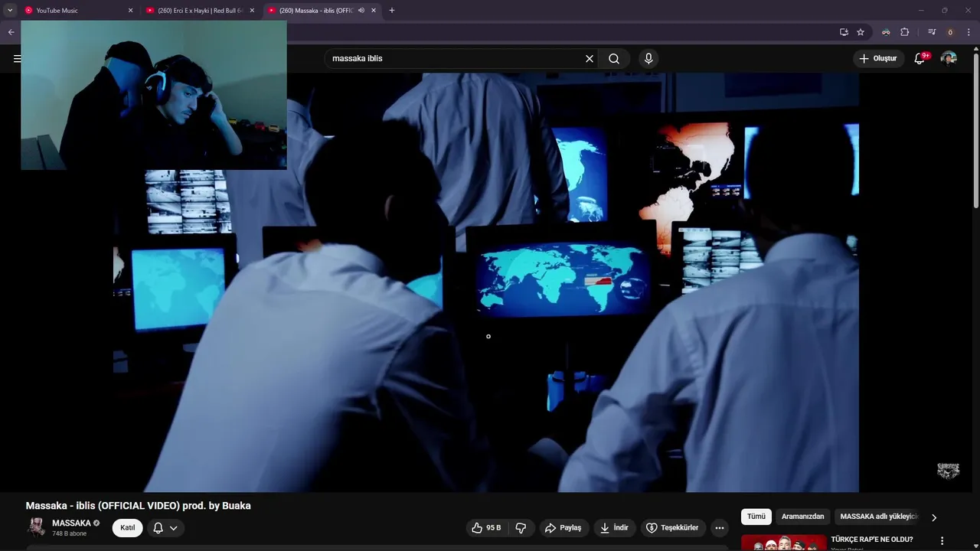Click the Massaka - iblis video title text
This screenshot has height=551, width=980.
point(138,506)
